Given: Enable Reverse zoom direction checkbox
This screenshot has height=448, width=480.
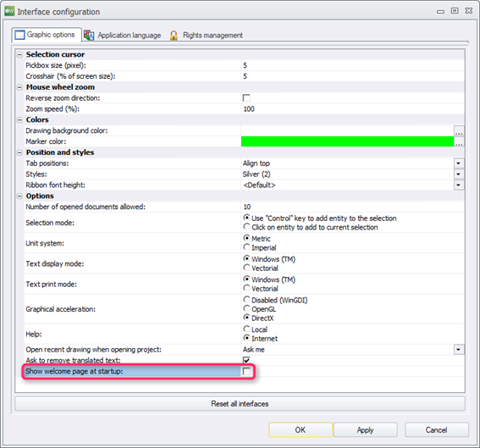Looking at the screenshot, I should pyautogui.click(x=246, y=98).
